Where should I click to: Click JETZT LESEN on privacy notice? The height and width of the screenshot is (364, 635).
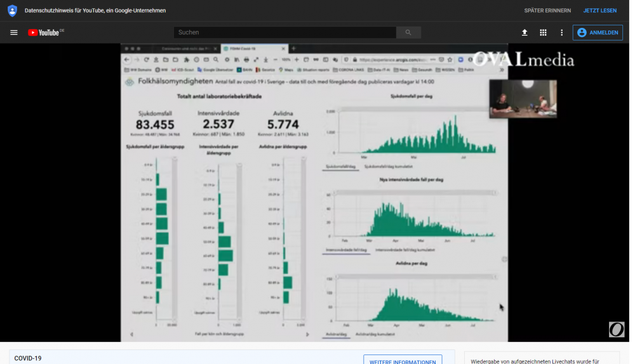[x=600, y=11]
